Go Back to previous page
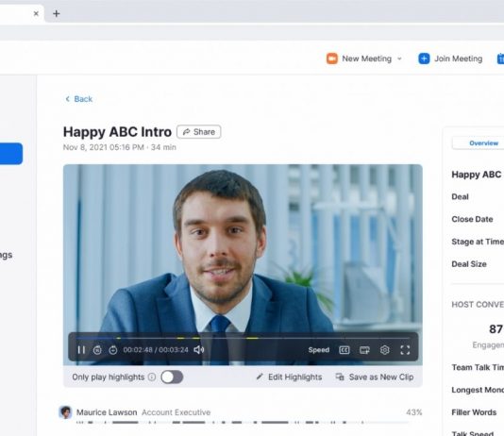Image resolution: width=504 pixels, height=436 pixels. coord(78,99)
